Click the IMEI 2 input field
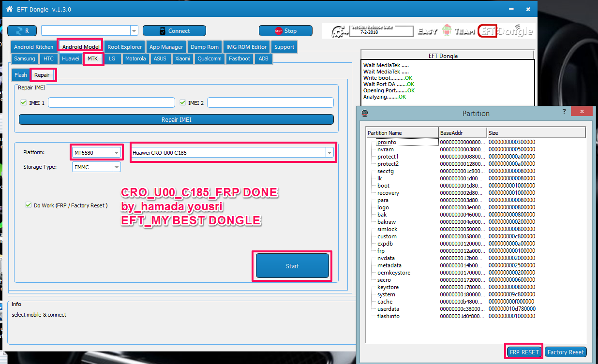The height and width of the screenshot is (364, 598). pos(270,102)
